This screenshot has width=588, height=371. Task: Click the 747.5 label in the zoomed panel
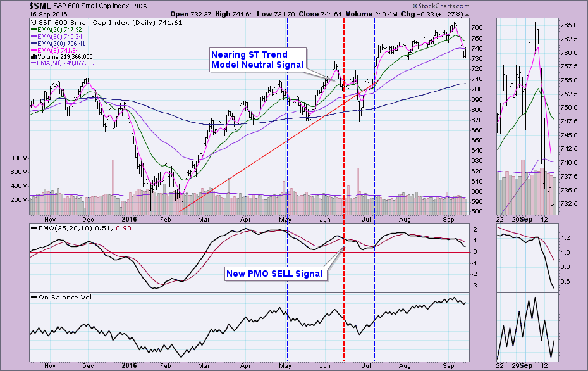[x=569, y=122]
